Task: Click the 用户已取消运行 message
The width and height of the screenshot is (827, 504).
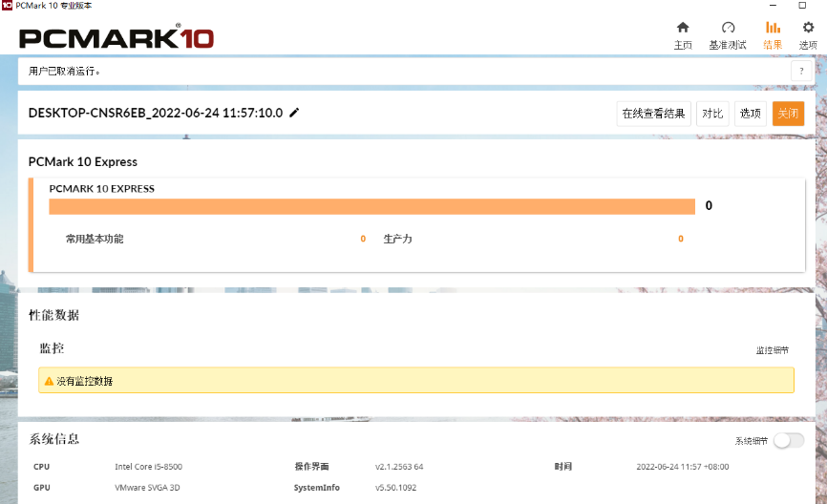Action: click(64, 71)
